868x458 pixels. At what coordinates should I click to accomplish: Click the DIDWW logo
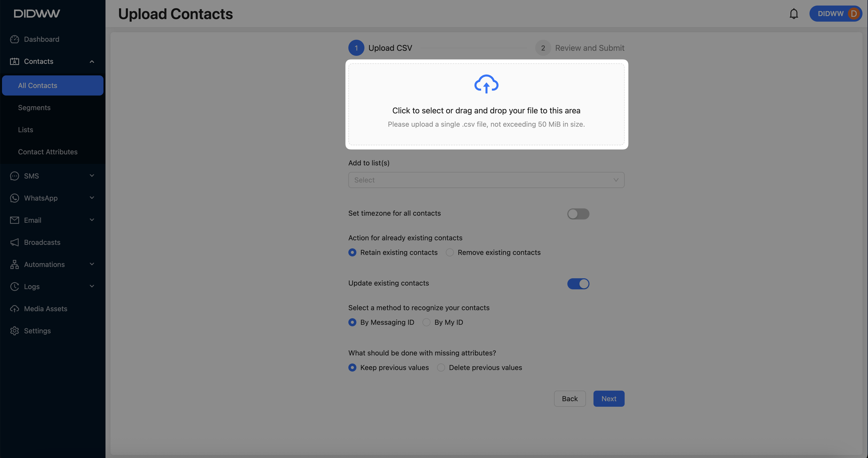(37, 14)
